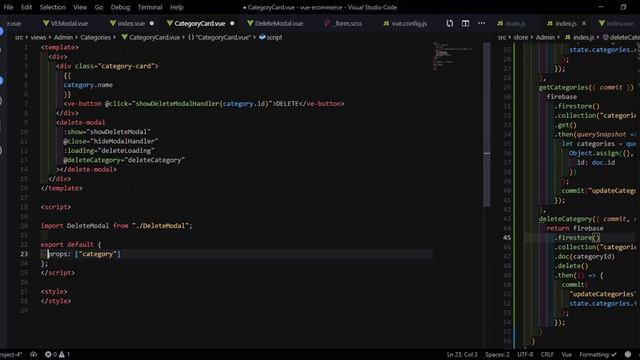Click the CategoryCard.vue file breadcrumb

click(154, 37)
